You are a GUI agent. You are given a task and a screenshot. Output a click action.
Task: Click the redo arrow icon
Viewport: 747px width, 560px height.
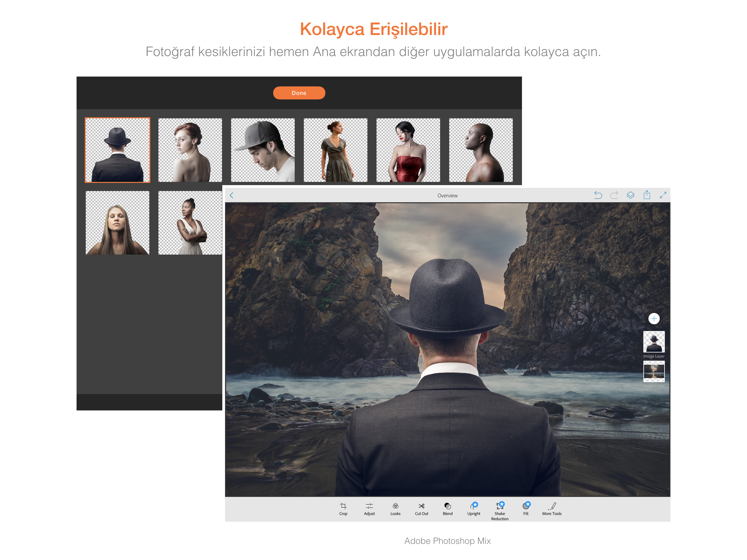click(614, 195)
